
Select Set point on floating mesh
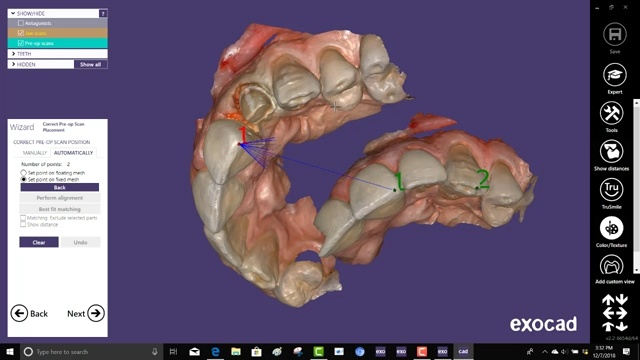tap(23, 173)
